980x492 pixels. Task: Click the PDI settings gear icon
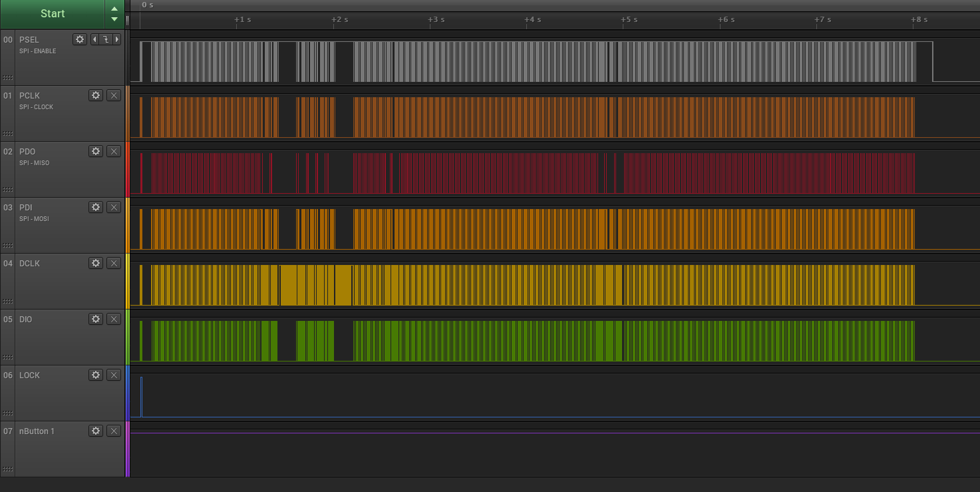(96, 207)
